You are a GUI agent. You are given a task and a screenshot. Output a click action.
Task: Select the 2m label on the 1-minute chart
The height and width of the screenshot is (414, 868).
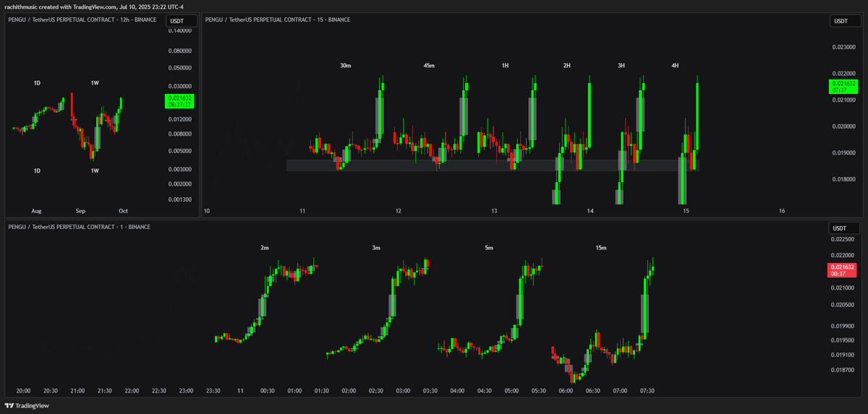point(265,248)
